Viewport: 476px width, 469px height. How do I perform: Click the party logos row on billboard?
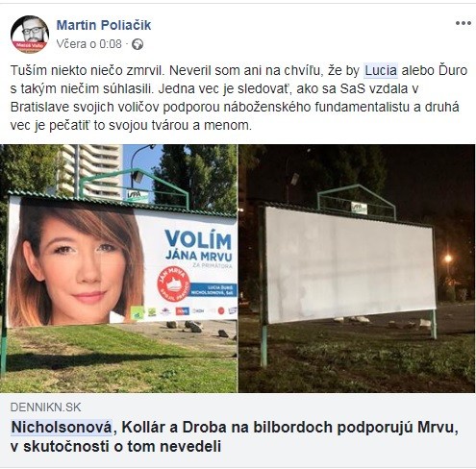coord(184,311)
